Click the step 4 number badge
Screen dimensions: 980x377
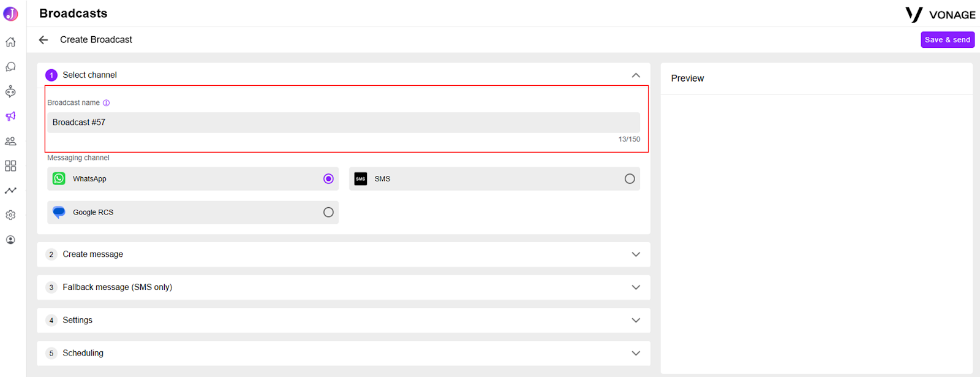(51, 321)
